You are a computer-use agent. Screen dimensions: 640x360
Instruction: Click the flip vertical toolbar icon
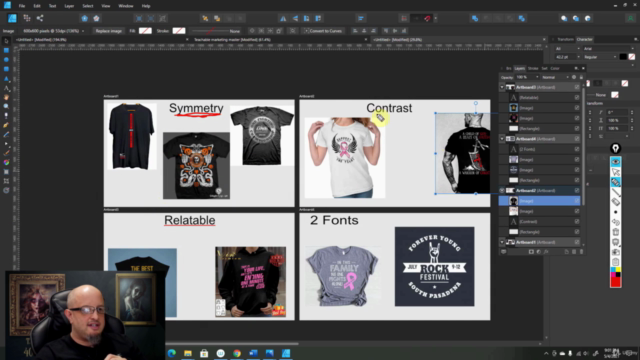pyautogui.click(x=295, y=18)
